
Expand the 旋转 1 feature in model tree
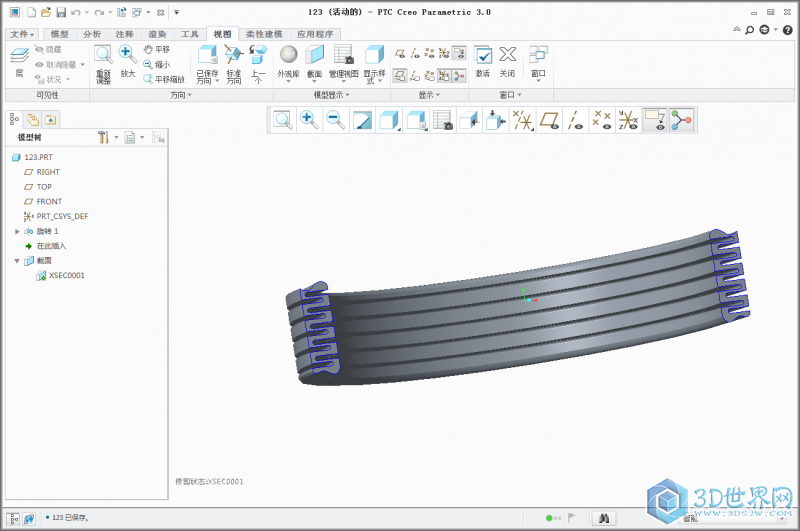17,231
